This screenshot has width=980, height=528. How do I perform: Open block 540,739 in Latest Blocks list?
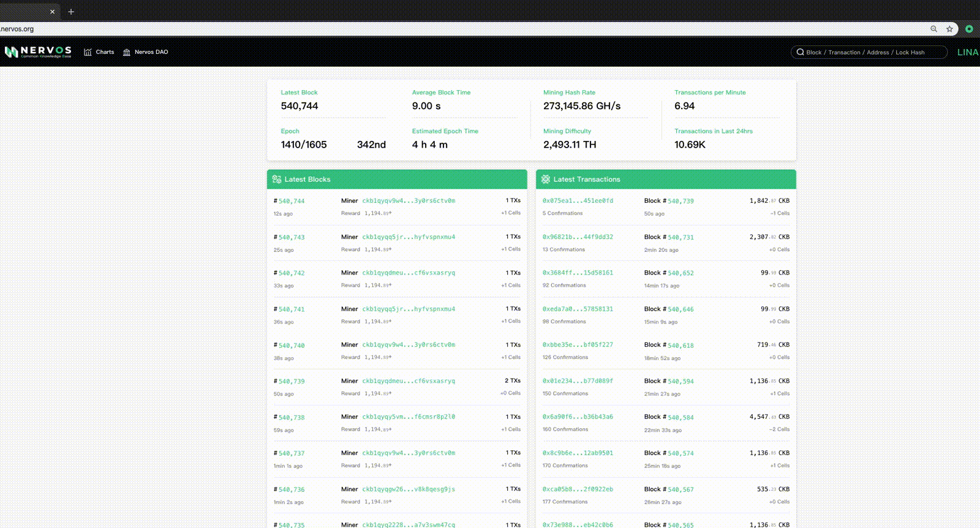[x=292, y=381]
